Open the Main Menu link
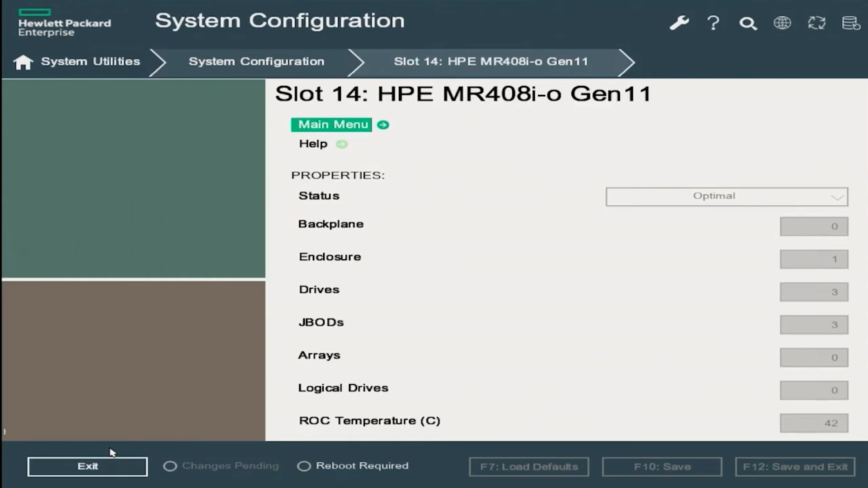Screen dimensions: 868x488 (333, 125)
